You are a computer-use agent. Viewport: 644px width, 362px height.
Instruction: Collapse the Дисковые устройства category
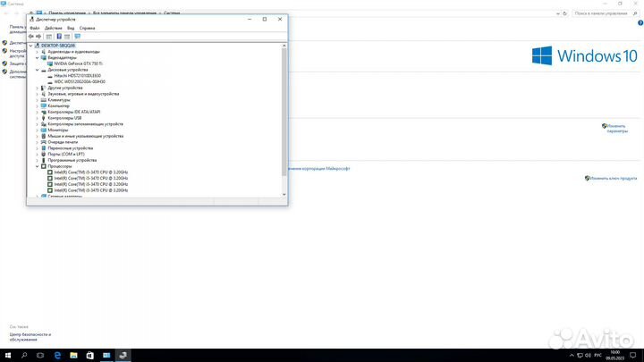[37, 70]
